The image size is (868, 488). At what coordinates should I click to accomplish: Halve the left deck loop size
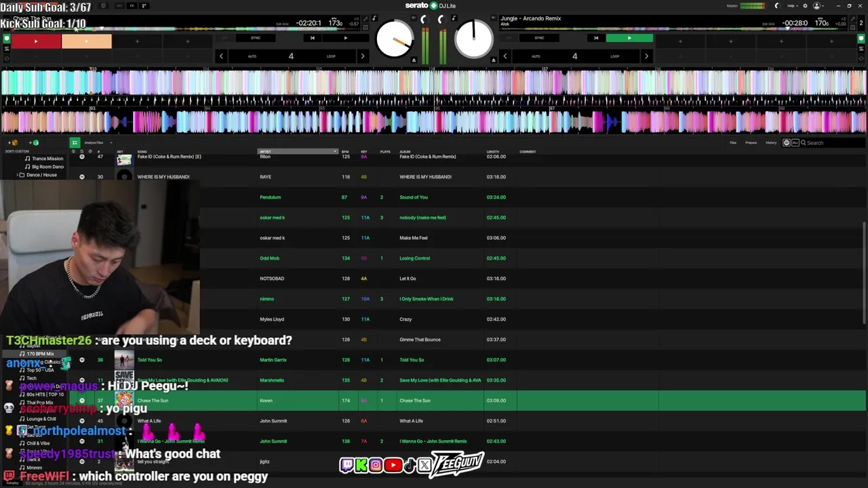click(x=221, y=56)
